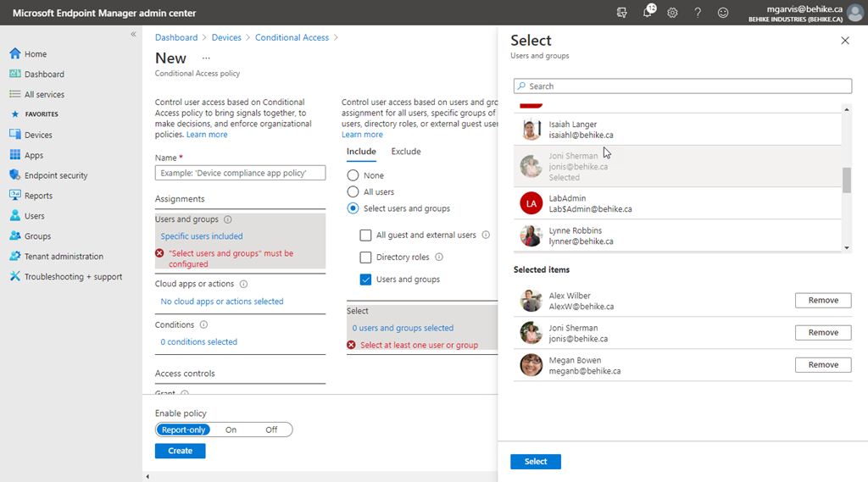This screenshot has height=482, width=868.
Task: Open the feedback smiley icon
Action: (x=723, y=13)
